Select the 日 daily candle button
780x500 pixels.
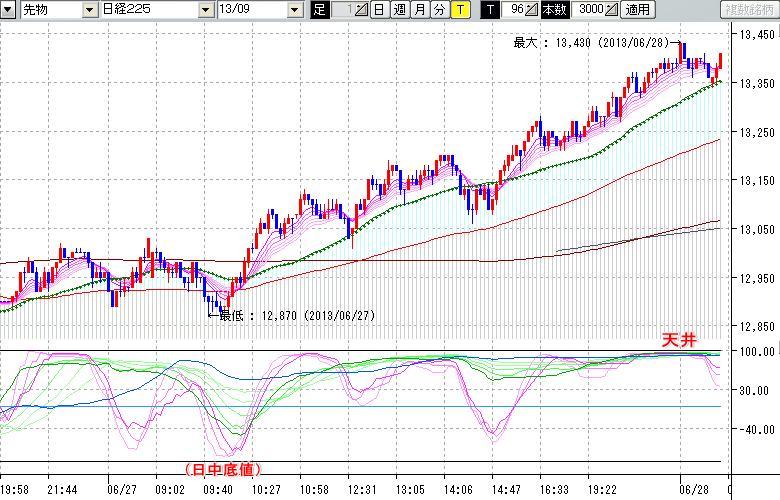tap(379, 10)
